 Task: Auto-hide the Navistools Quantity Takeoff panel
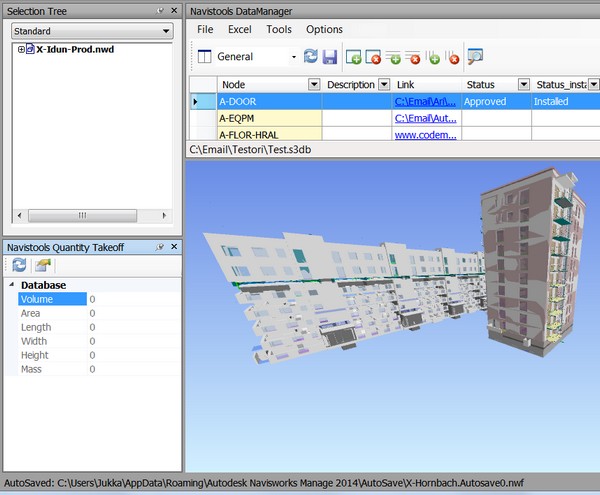tap(161, 246)
